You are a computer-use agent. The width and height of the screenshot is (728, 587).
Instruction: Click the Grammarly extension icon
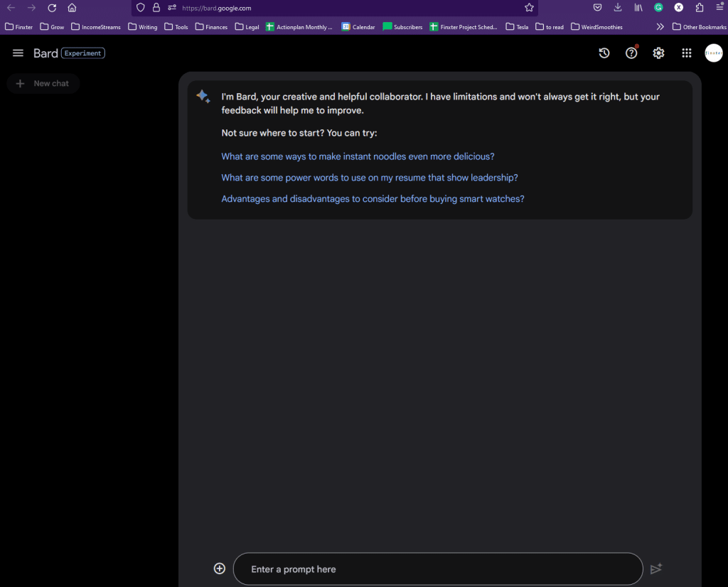[x=658, y=7]
